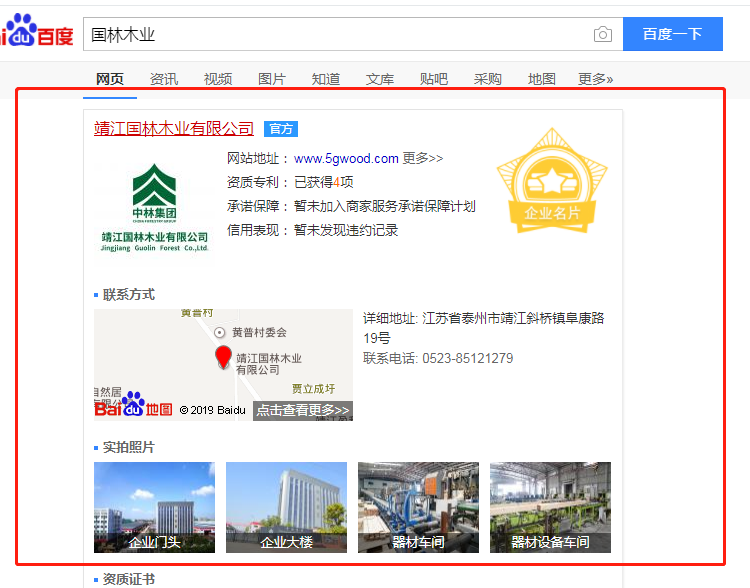Switch to the 资讯 tab
The width and height of the screenshot is (750, 588).
[164, 79]
